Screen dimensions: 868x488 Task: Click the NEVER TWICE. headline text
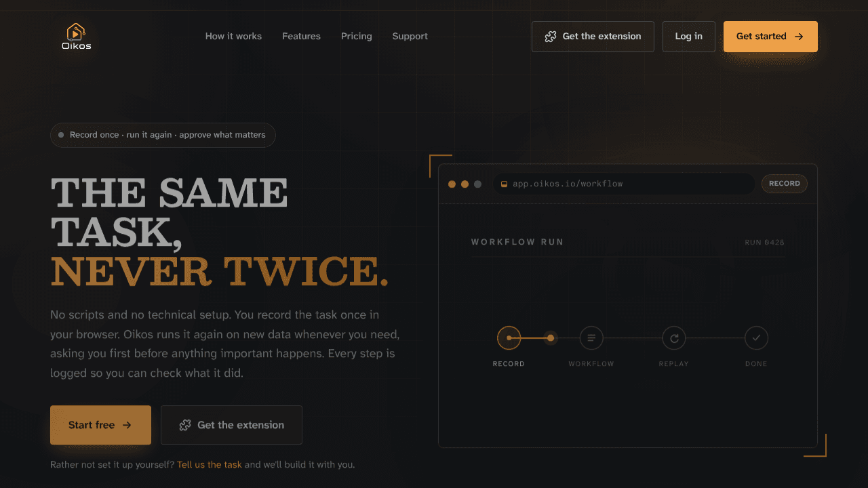(x=220, y=271)
